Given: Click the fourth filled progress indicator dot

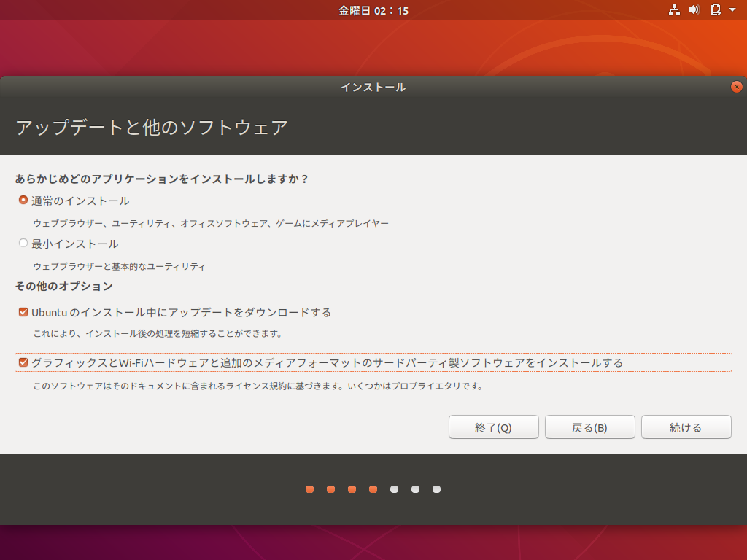Looking at the screenshot, I should 373,489.
